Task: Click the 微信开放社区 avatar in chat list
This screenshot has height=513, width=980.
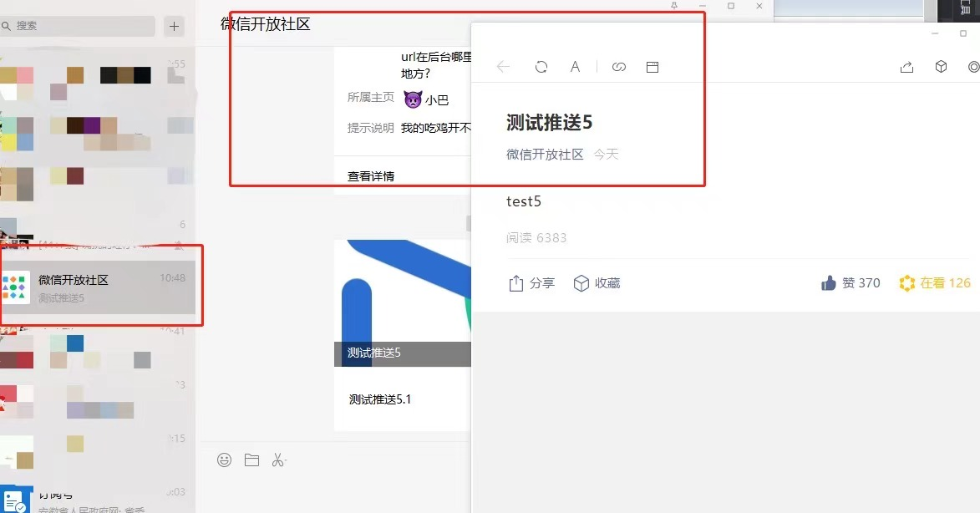Action: 15,287
